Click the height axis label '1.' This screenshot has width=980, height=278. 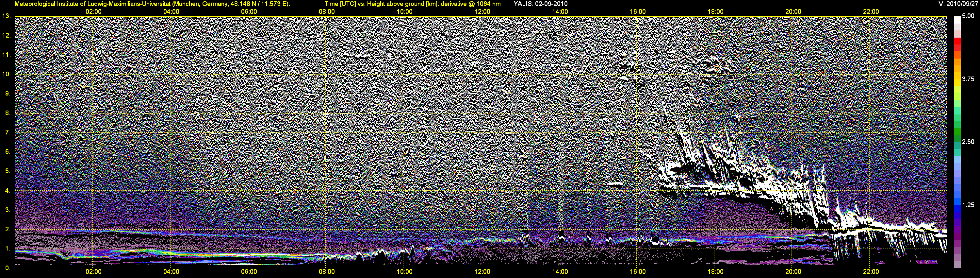click(x=8, y=249)
